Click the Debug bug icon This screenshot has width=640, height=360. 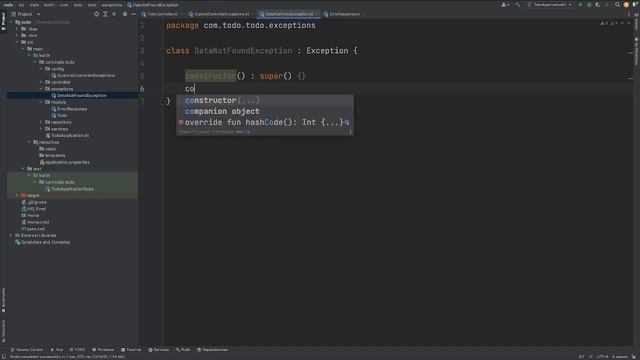(589, 5)
